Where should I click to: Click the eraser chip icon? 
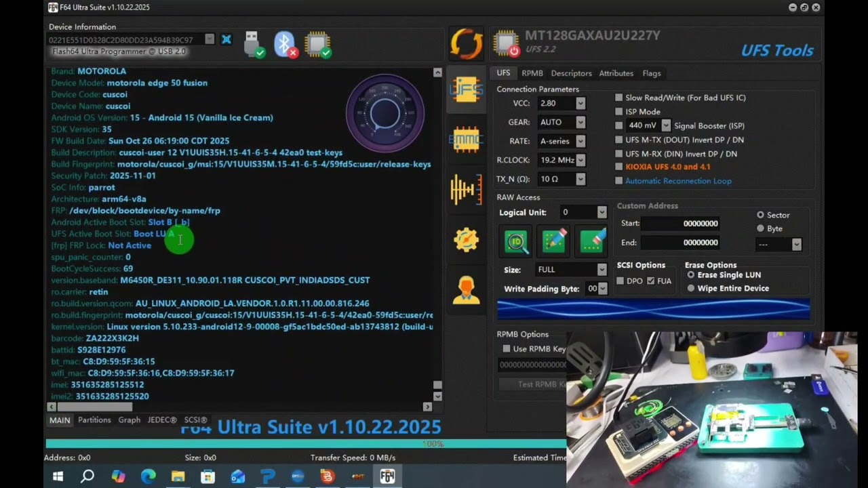pos(591,241)
